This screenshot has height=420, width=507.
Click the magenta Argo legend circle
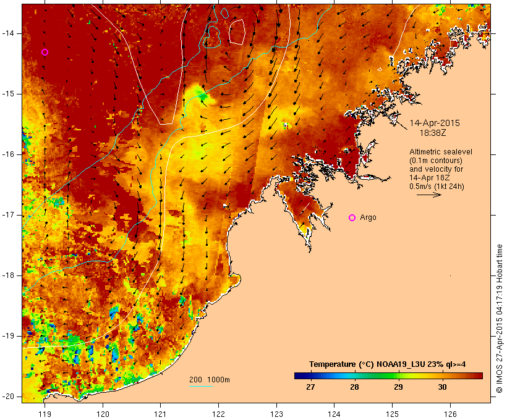(x=352, y=218)
